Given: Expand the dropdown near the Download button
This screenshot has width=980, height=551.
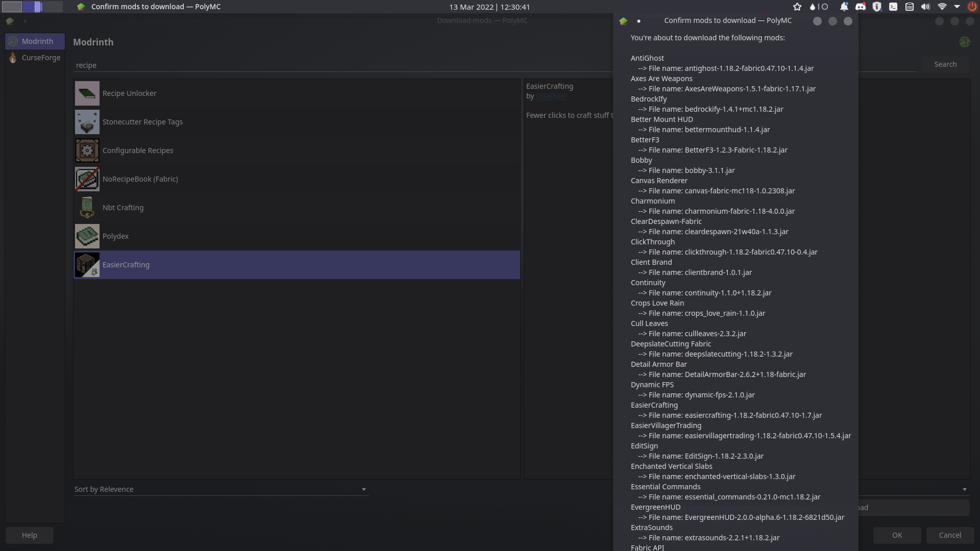Looking at the screenshot, I should click(965, 489).
